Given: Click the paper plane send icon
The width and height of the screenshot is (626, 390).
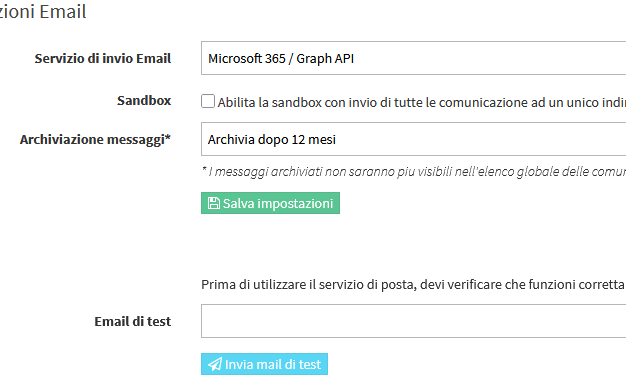Looking at the screenshot, I should tap(215, 364).
